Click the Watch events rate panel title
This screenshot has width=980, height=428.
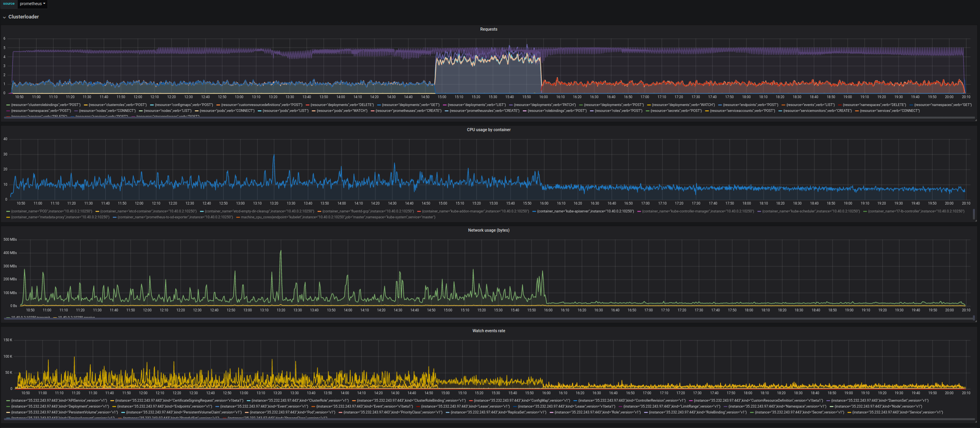(x=488, y=331)
